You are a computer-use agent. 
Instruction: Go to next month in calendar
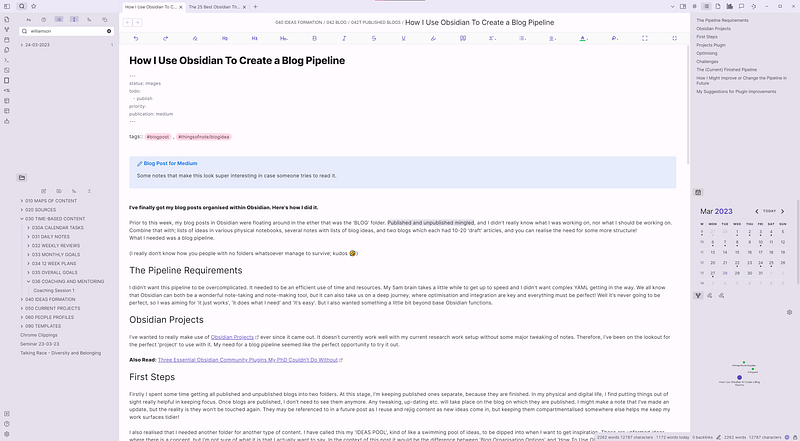point(782,211)
